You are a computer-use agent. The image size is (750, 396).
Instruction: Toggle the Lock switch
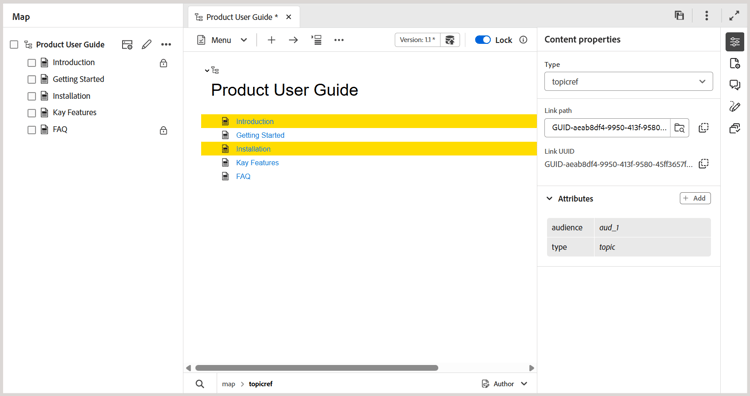483,40
